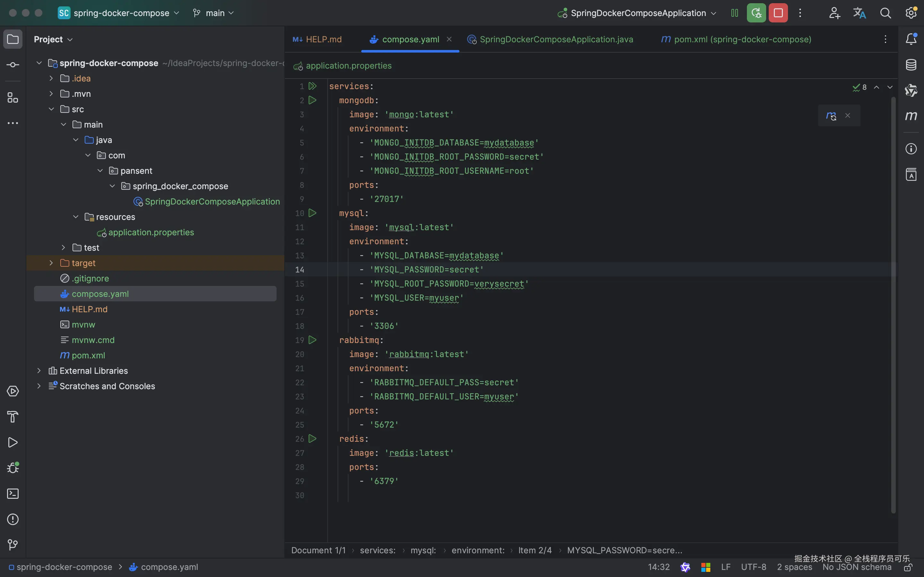The height and width of the screenshot is (577, 924).
Task: Open the Notifications bell icon
Action: click(x=911, y=39)
